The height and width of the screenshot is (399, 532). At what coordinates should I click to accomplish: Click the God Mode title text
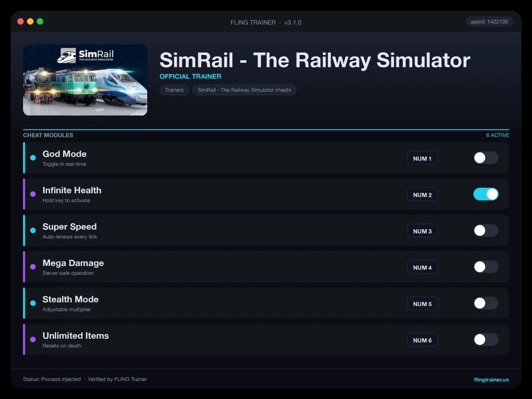64,154
